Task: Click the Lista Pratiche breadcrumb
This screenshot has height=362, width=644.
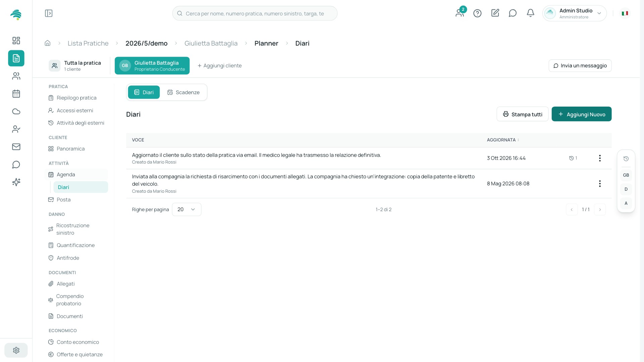Action: [88, 43]
